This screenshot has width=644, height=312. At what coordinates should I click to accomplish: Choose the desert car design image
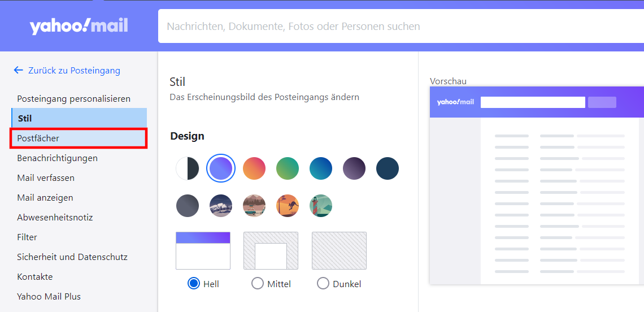point(254,206)
